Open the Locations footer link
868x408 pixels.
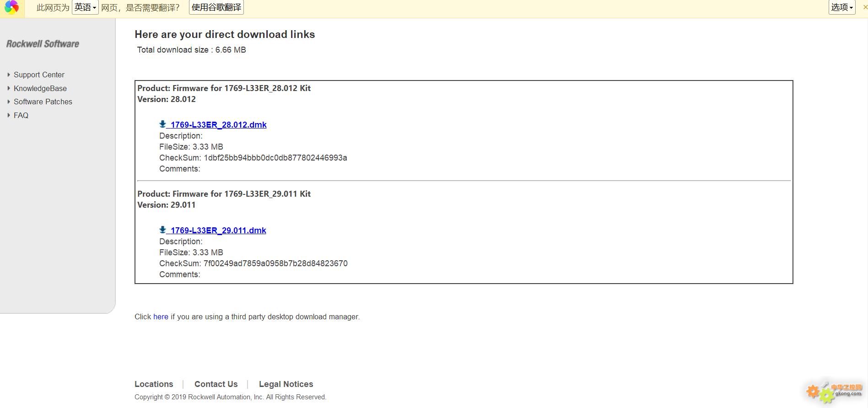(154, 384)
